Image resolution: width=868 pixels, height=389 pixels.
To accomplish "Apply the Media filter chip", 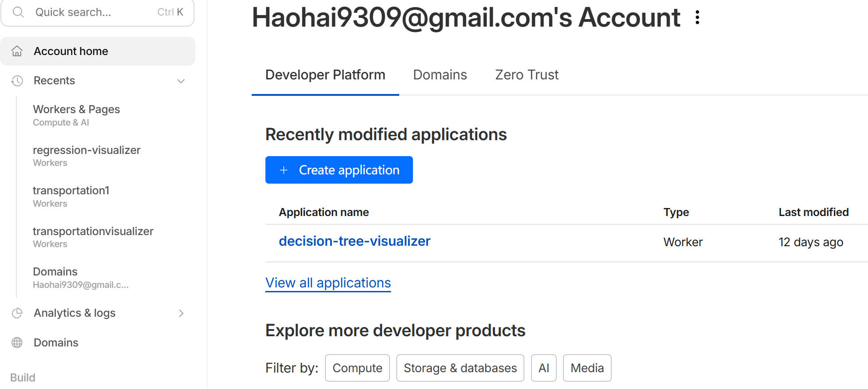I will pos(587,368).
